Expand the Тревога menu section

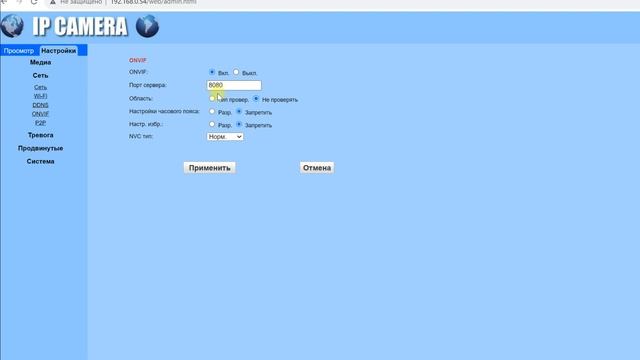40,135
